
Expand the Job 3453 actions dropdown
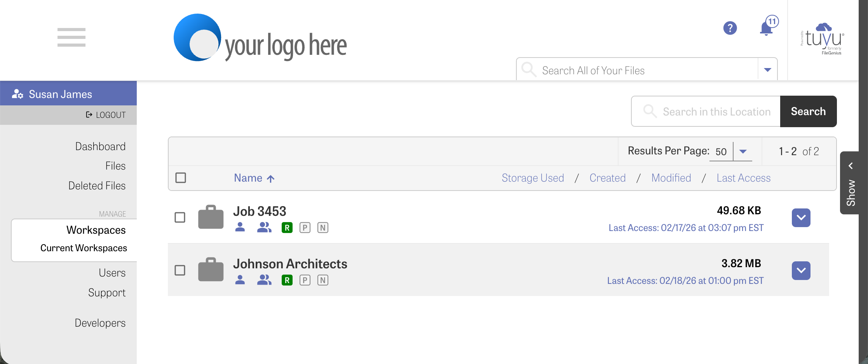(801, 218)
